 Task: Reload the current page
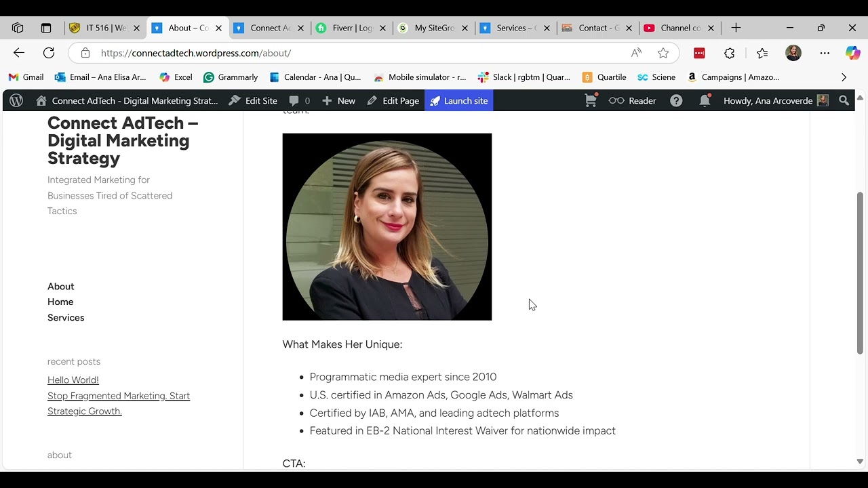(x=49, y=53)
